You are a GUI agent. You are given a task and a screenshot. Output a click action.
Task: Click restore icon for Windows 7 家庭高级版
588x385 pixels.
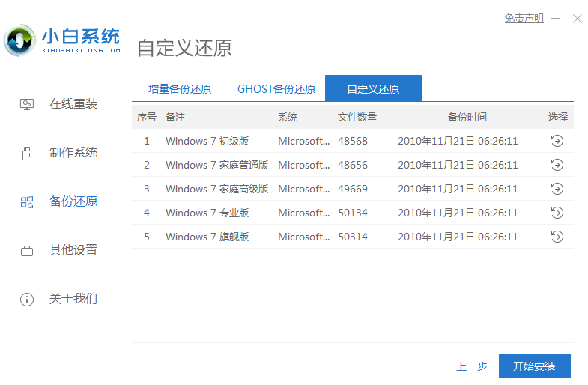pyautogui.click(x=557, y=189)
